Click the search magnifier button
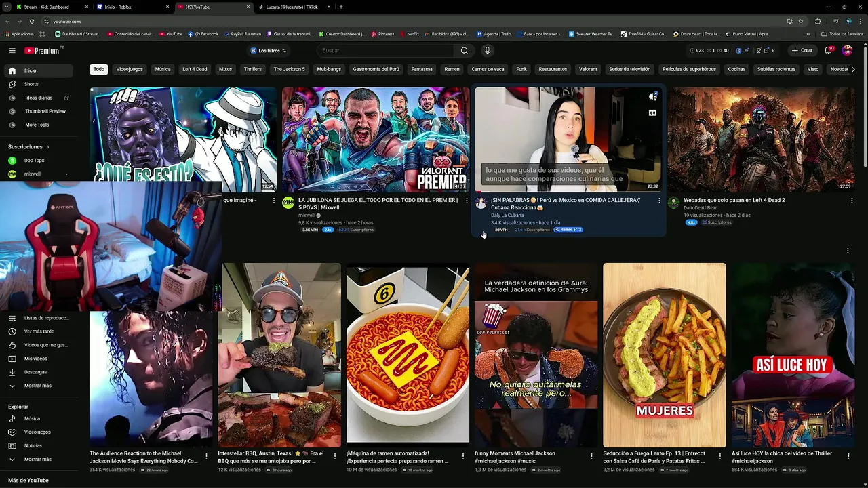 [465, 50]
